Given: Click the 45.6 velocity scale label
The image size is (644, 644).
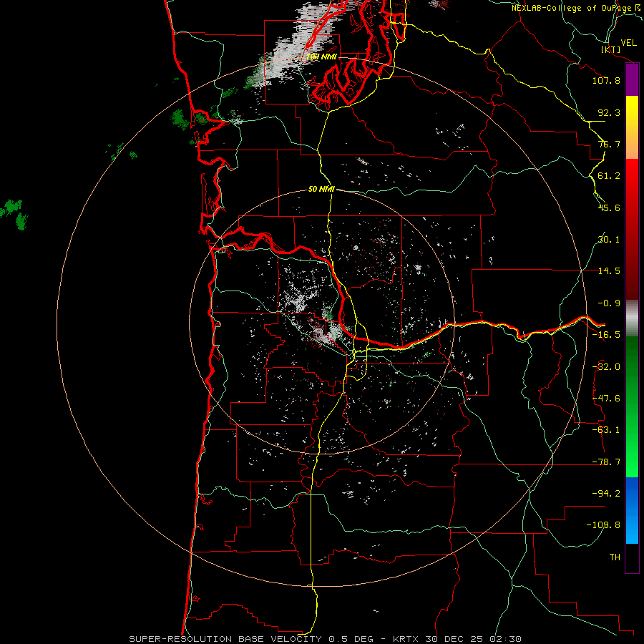Looking at the screenshot, I should [x=609, y=208].
